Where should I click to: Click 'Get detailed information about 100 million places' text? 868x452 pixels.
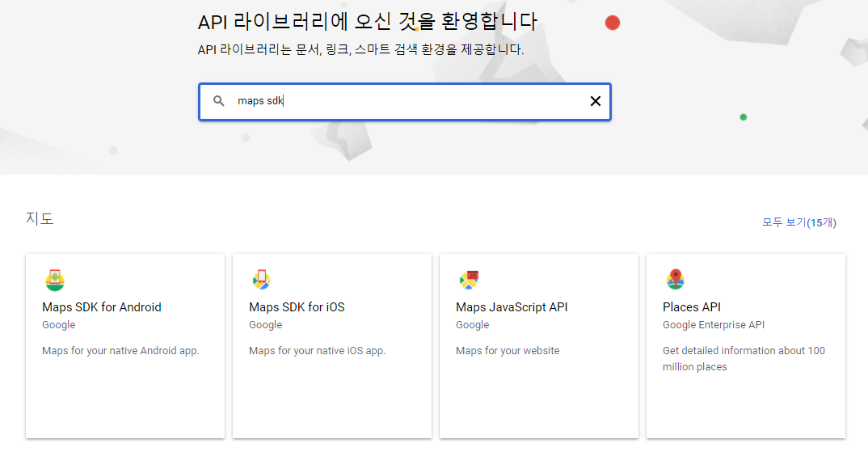(744, 358)
